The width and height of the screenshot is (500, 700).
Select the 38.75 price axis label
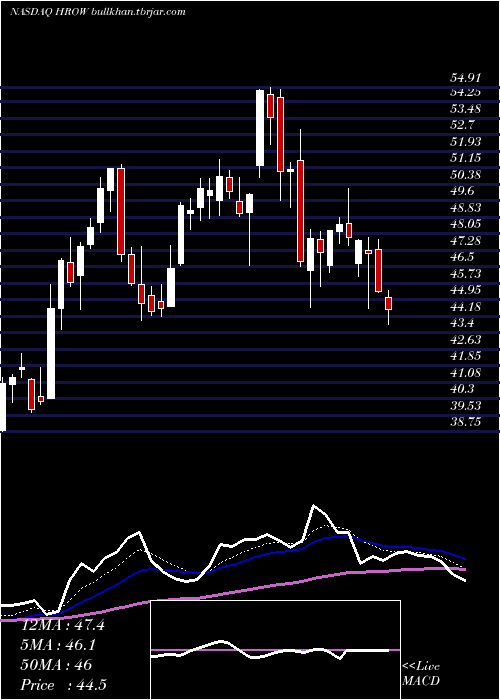click(x=465, y=422)
